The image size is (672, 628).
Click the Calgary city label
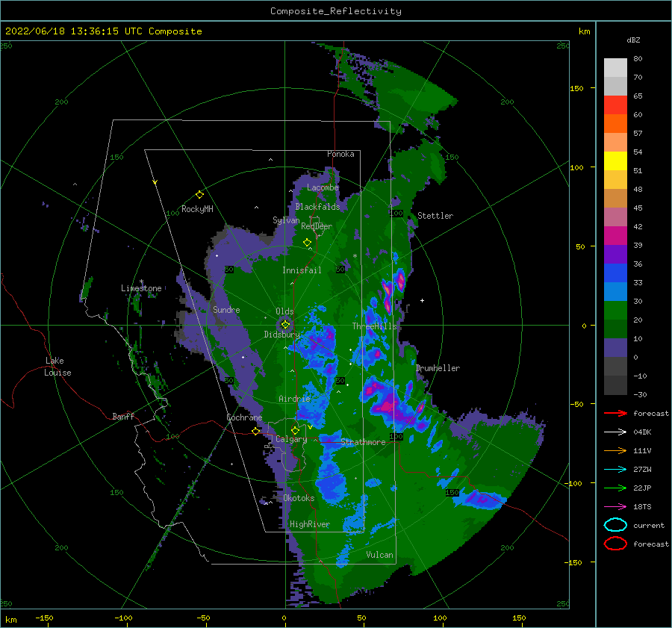click(x=291, y=439)
